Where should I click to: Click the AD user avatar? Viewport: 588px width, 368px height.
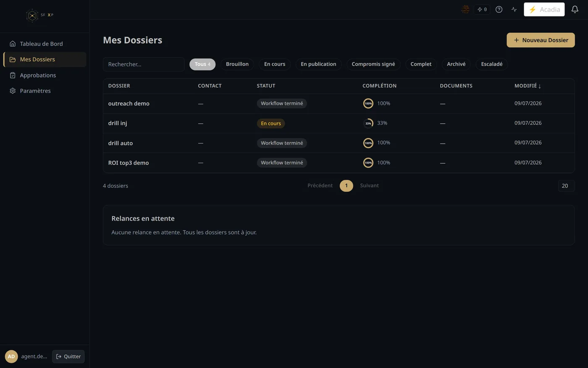[x=11, y=356]
